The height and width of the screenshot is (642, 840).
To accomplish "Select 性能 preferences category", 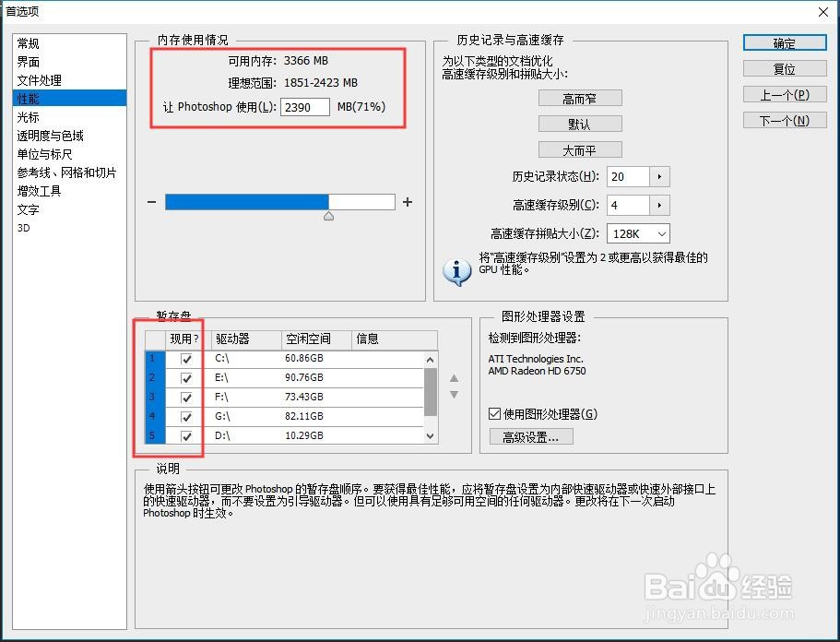I will [69, 99].
